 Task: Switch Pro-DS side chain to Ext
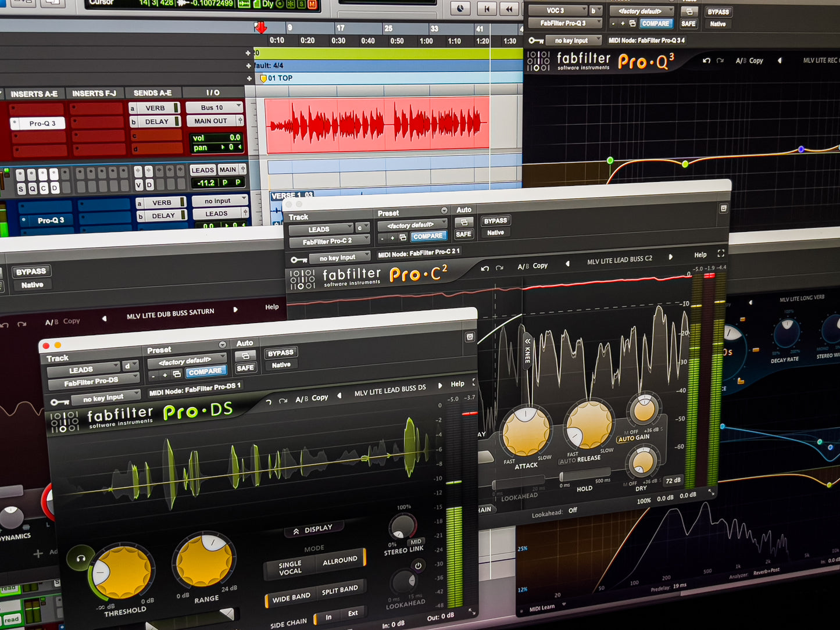point(352,613)
